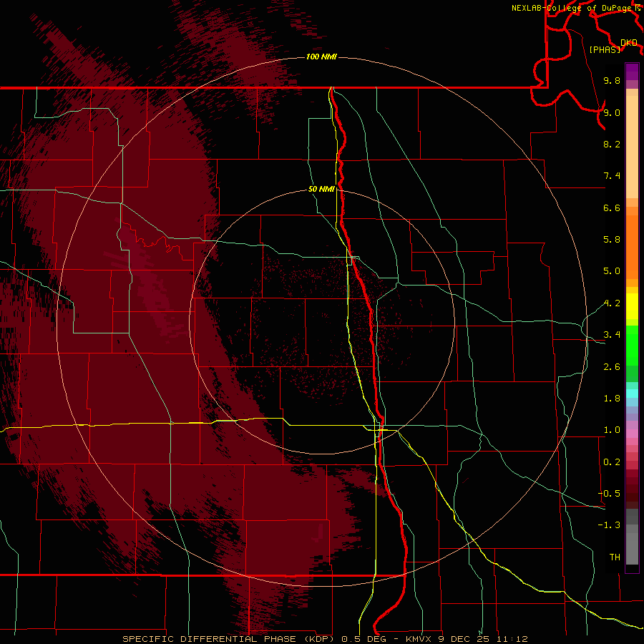Click the TH threshold label

click(x=615, y=557)
